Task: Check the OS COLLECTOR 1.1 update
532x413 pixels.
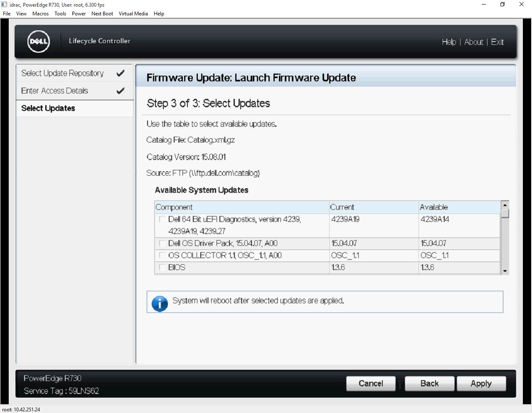Action: click(x=162, y=255)
